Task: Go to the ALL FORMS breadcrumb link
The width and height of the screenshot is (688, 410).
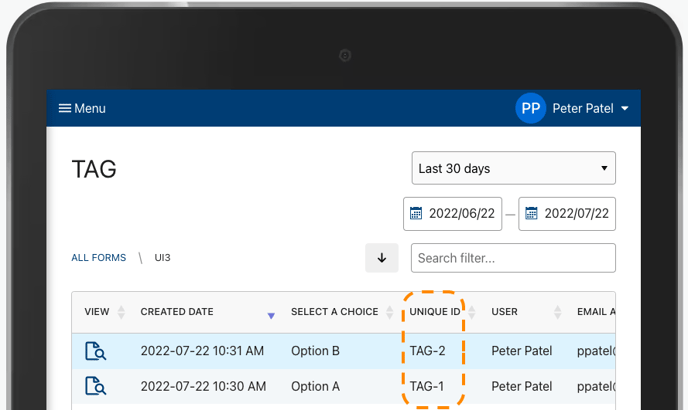Action: tap(99, 258)
